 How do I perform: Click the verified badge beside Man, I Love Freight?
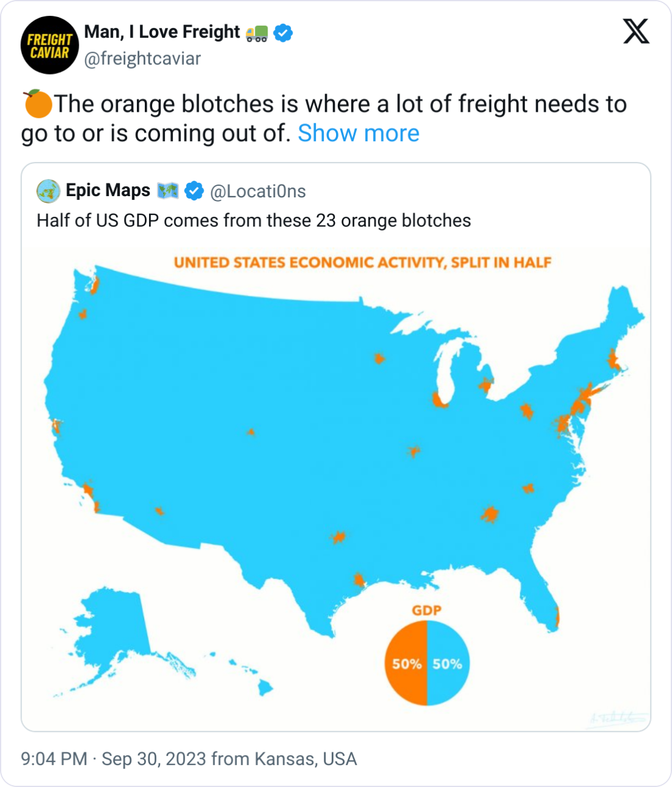(x=283, y=32)
